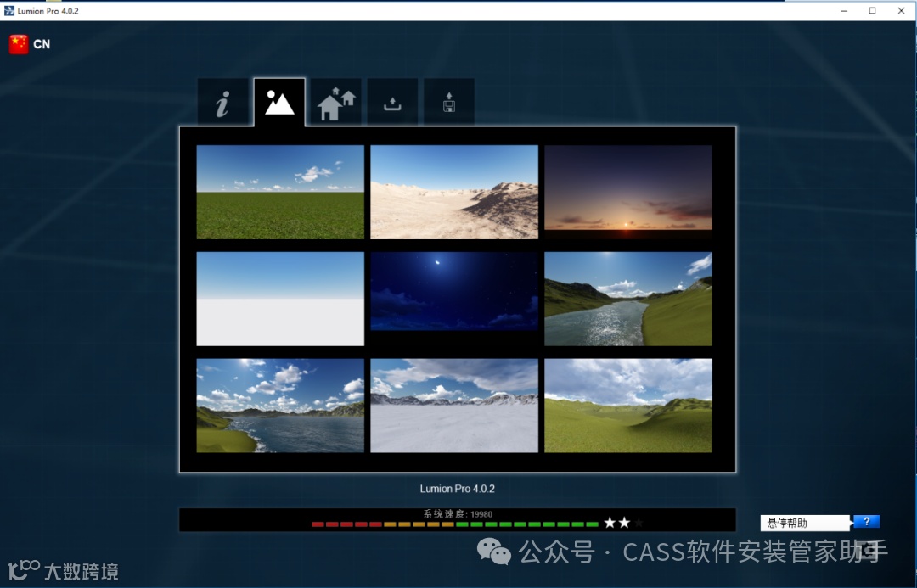Open the example scenes houses tab
The image size is (917, 588).
click(x=335, y=102)
